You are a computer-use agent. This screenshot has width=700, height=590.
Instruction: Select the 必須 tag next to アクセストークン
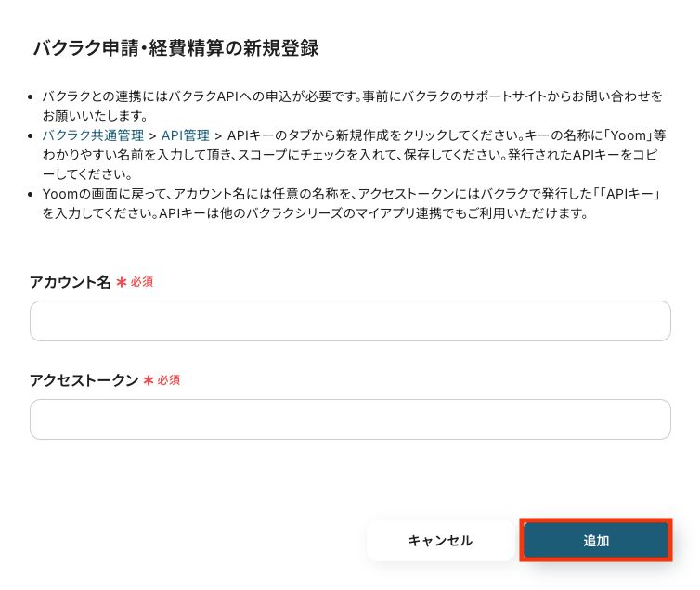[169, 380]
